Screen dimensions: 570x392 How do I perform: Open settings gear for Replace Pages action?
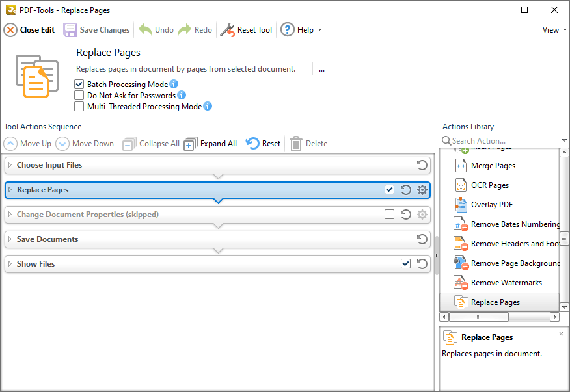[x=421, y=190]
